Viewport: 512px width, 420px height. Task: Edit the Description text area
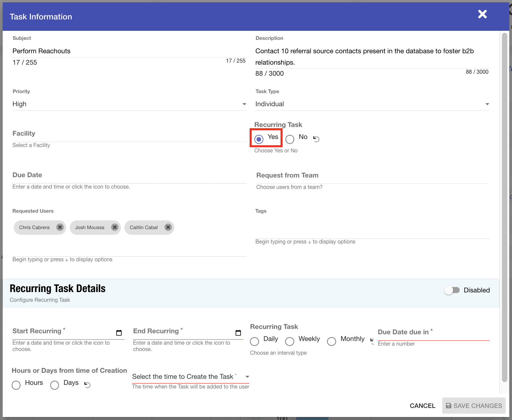point(372,57)
